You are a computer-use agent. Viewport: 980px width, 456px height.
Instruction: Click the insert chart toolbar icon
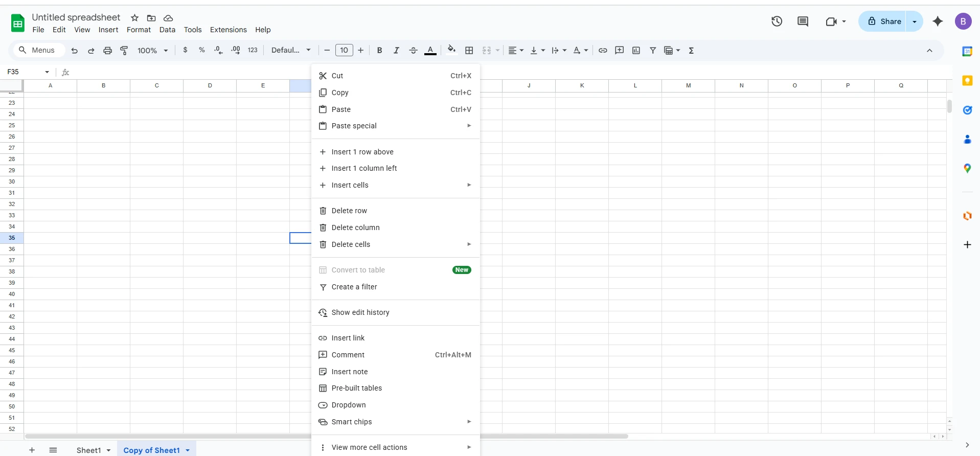636,51
